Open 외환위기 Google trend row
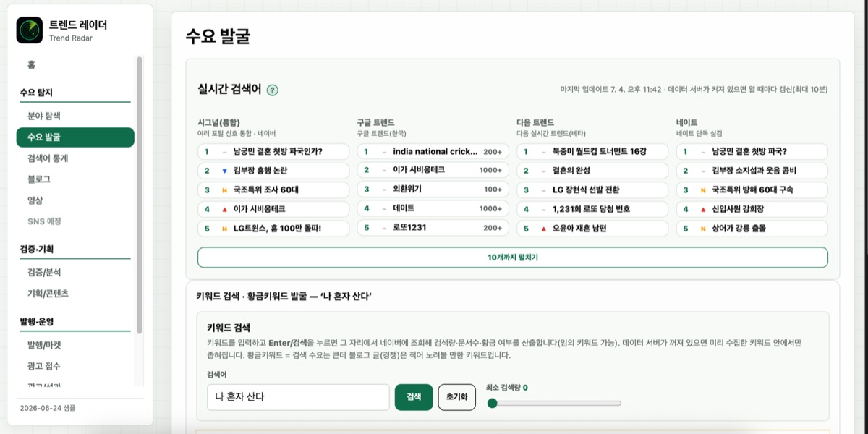 433,190
